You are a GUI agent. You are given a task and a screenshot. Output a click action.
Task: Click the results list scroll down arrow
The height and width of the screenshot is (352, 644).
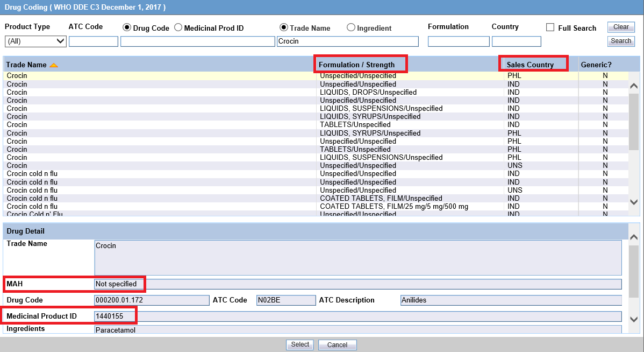(634, 202)
